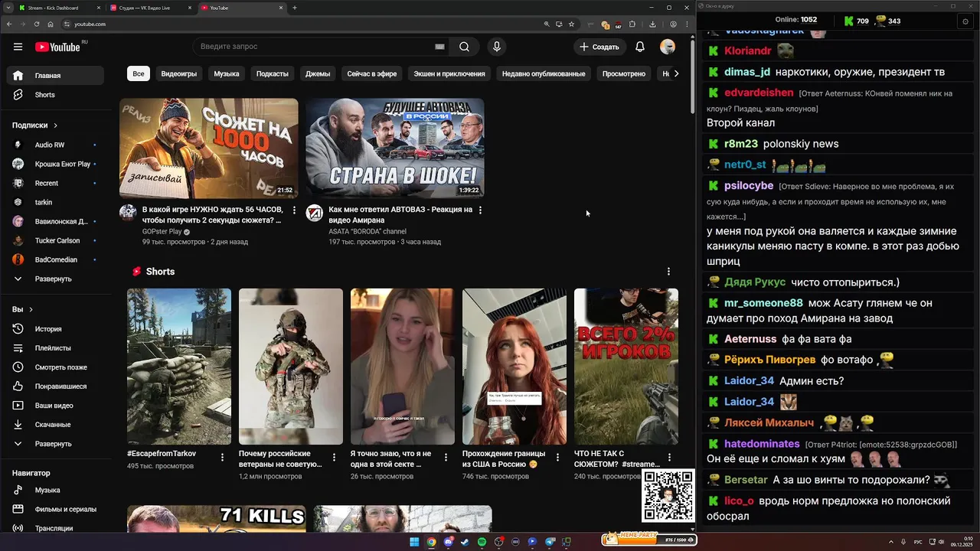Open ASATA "BORODA" channel link
This screenshot has height=551, width=980.
(367, 231)
